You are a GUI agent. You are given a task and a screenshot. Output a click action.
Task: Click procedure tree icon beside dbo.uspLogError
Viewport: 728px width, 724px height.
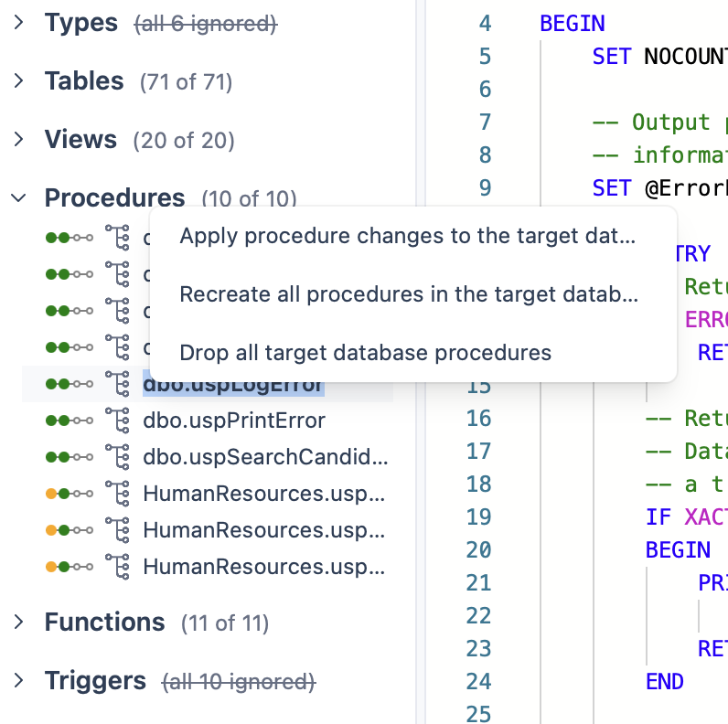click(x=117, y=384)
